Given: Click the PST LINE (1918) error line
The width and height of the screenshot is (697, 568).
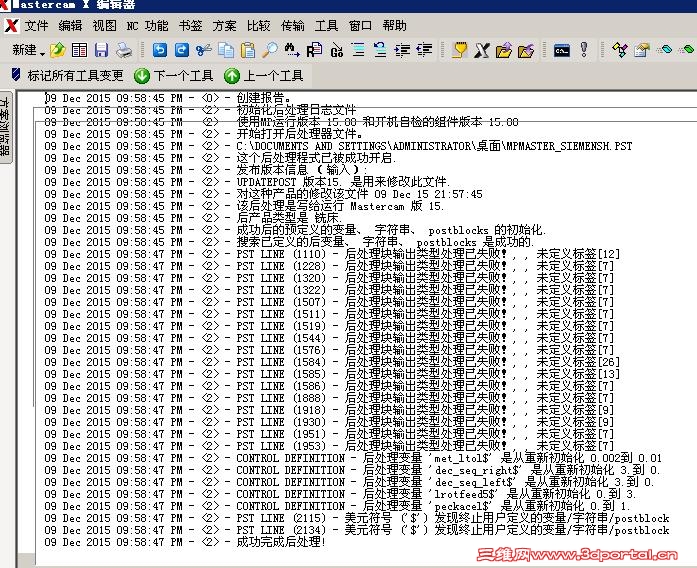Looking at the screenshot, I should [x=328, y=410].
